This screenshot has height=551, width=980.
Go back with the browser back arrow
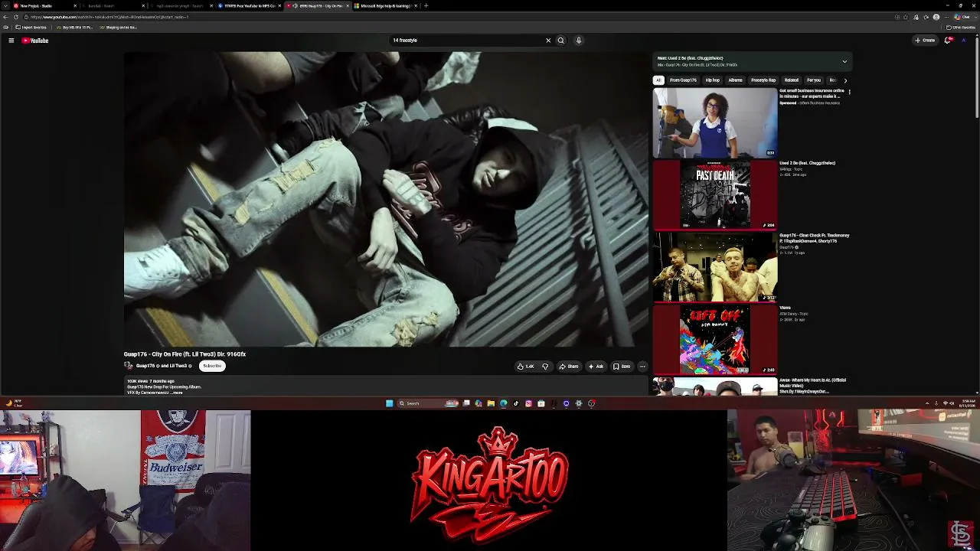pyautogui.click(x=6, y=17)
